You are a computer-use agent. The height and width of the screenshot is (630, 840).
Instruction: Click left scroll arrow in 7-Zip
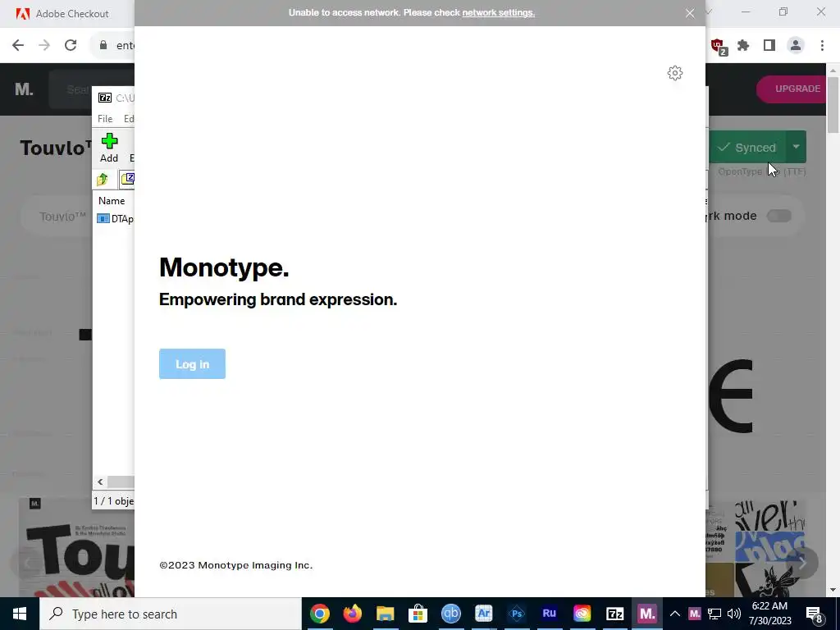tap(100, 482)
